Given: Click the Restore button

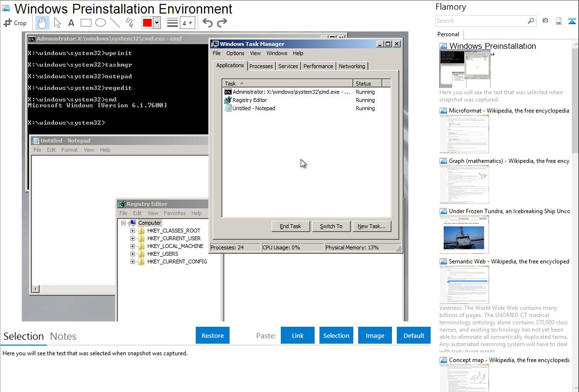Looking at the screenshot, I should (x=213, y=335).
